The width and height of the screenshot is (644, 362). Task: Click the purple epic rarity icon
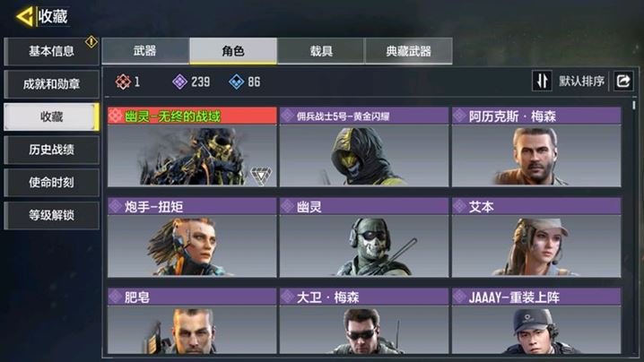point(179,82)
